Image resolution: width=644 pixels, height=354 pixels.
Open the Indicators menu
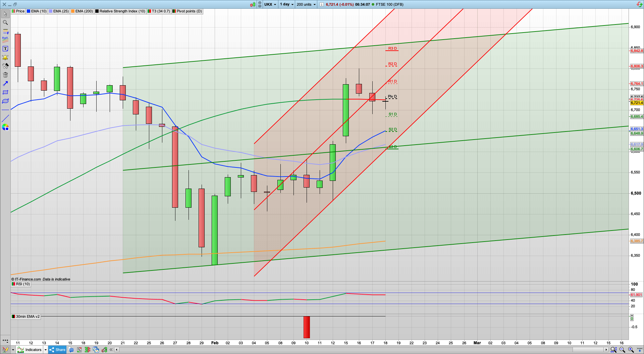tap(33, 350)
